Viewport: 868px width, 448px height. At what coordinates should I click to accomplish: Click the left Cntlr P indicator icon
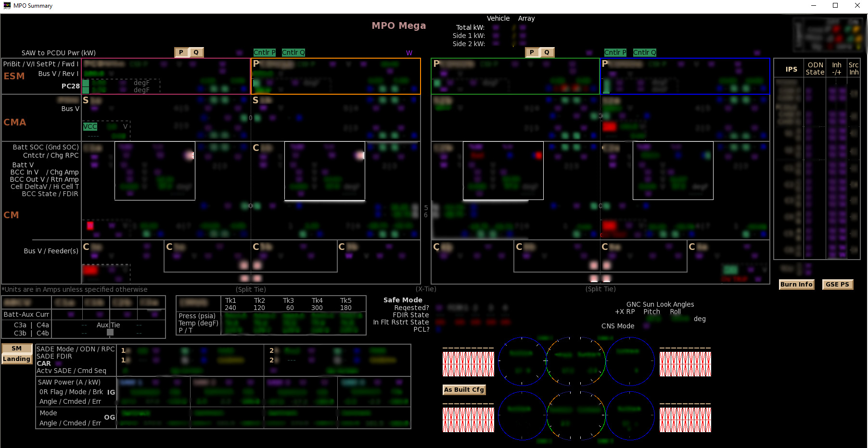click(265, 52)
